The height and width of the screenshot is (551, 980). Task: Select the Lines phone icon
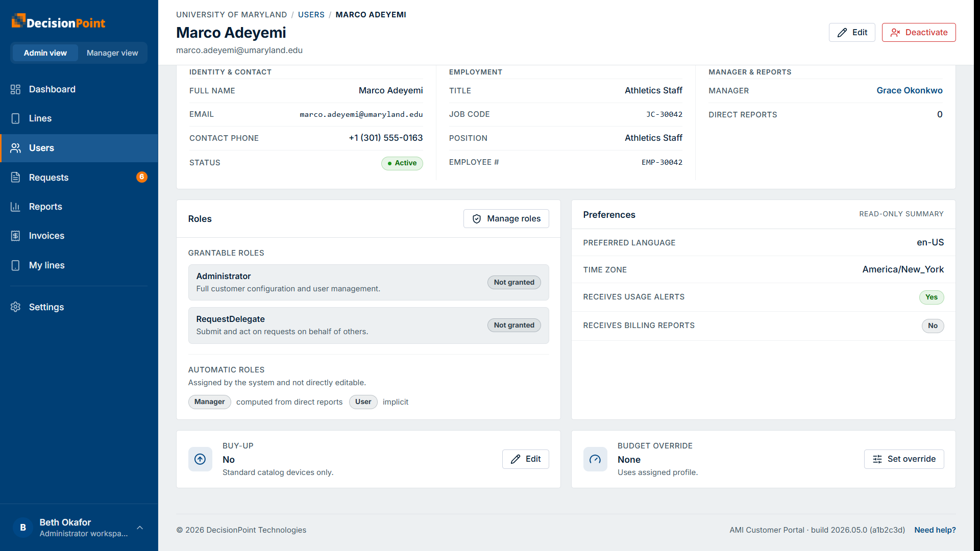pyautogui.click(x=15, y=118)
